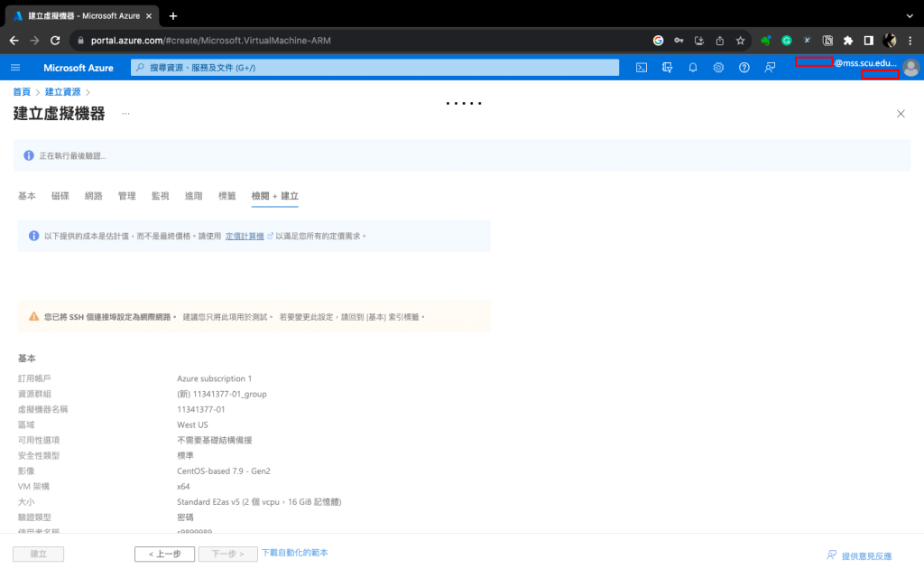
Task: Open 下載自動化的範本 link
Action: (x=295, y=553)
